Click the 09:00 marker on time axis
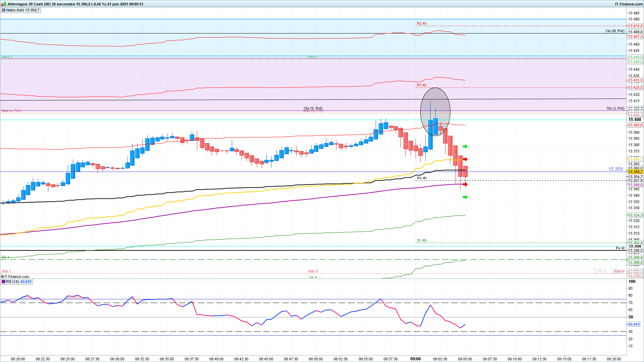Image resolution: width=644 pixels, height=362 pixels. tap(415, 359)
